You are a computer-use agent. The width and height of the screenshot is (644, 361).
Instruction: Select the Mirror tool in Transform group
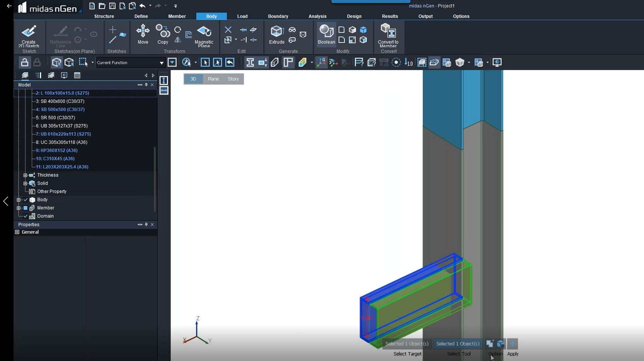click(178, 39)
